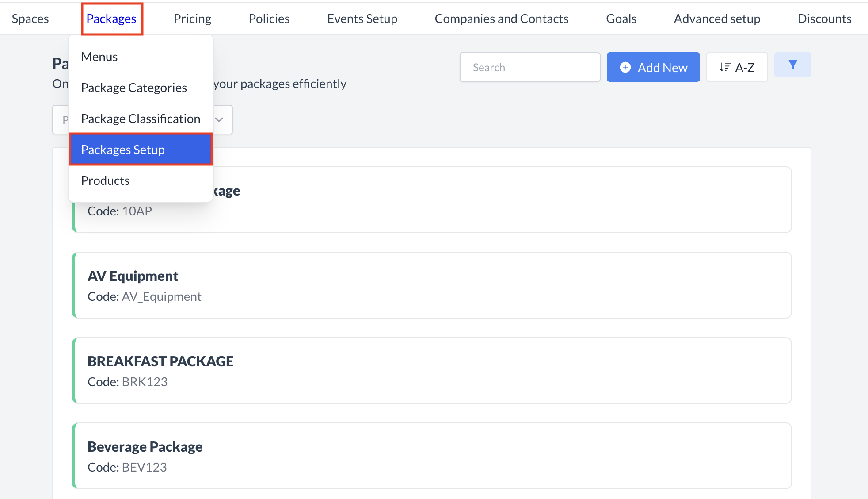Open the filter icon panel
Image resolution: width=868 pixels, height=499 pixels.
[792, 65]
